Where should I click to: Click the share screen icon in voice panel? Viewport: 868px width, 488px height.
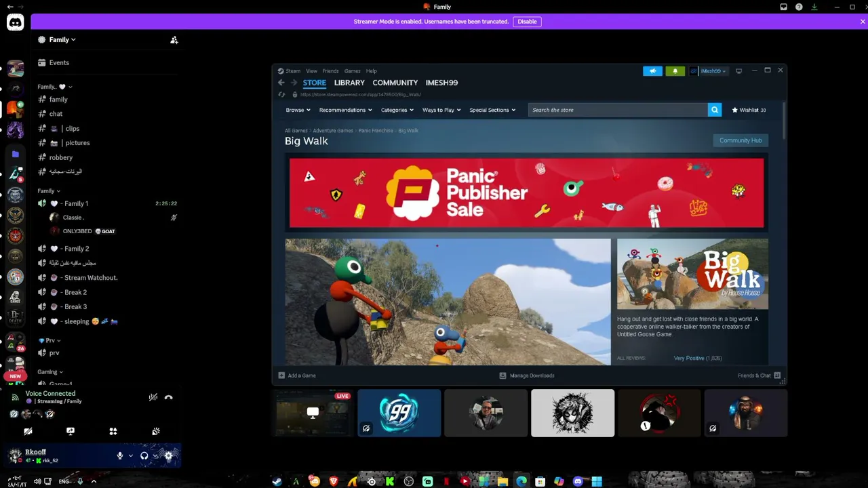[71, 431]
